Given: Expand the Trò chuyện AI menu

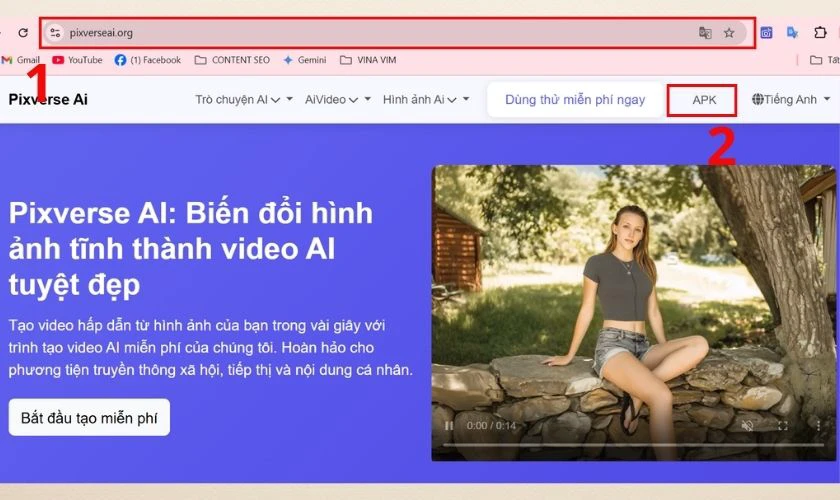Looking at the screenshot, I should click(244, 100).
